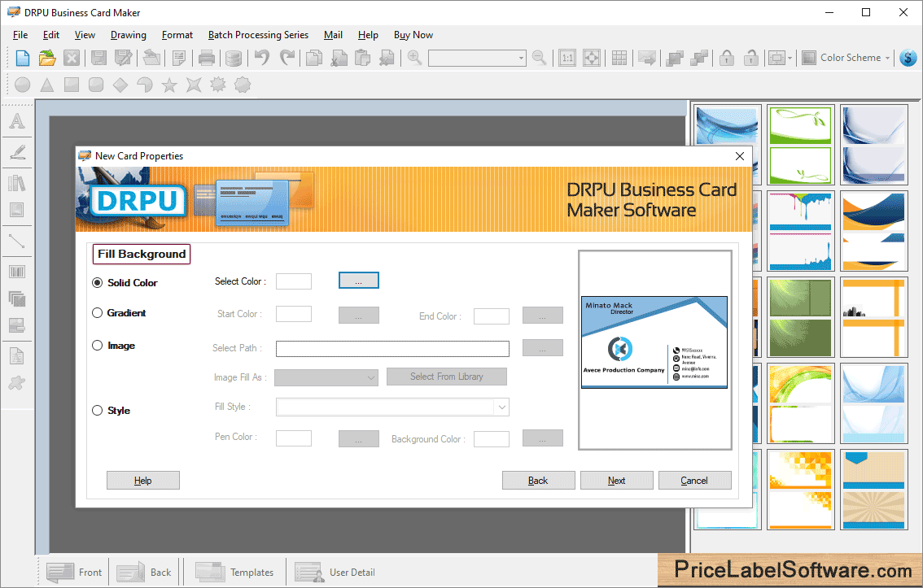This screenshot has height=588, width=923.
Task: Click the Select Path input field
Action: [x=392, y=349]
